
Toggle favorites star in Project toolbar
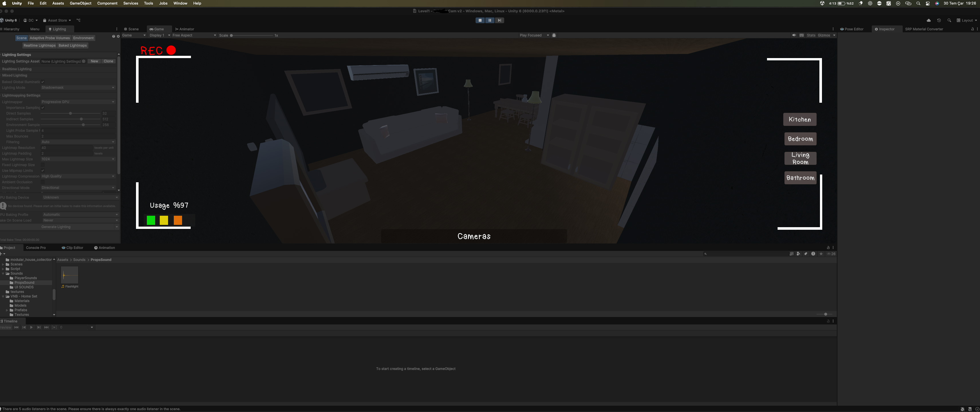[821, 254]
